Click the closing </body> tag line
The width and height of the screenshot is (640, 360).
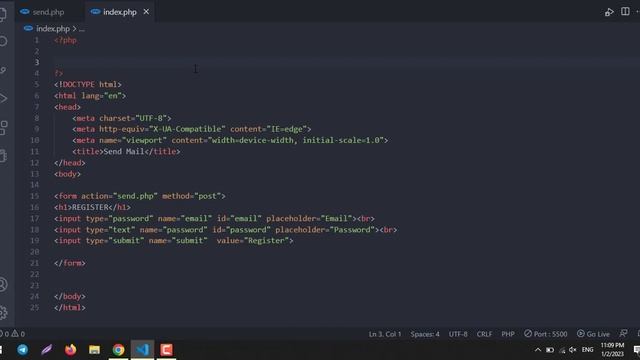tap(70, 296)
